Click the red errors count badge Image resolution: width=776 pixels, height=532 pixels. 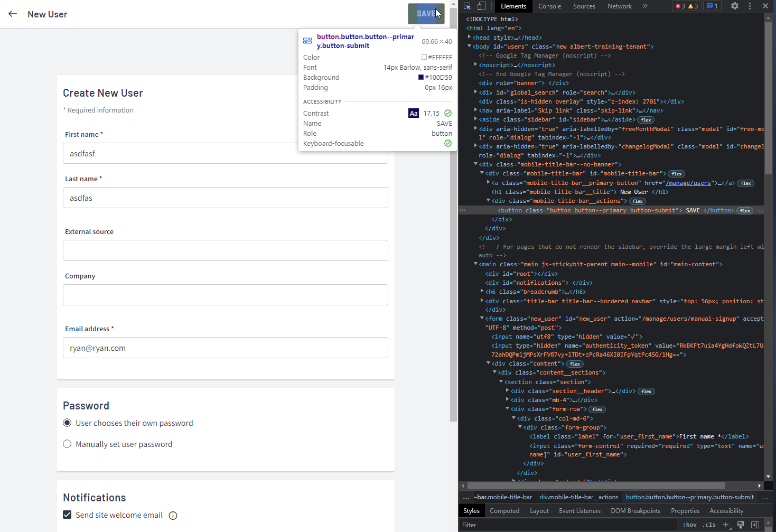[680, 6]
